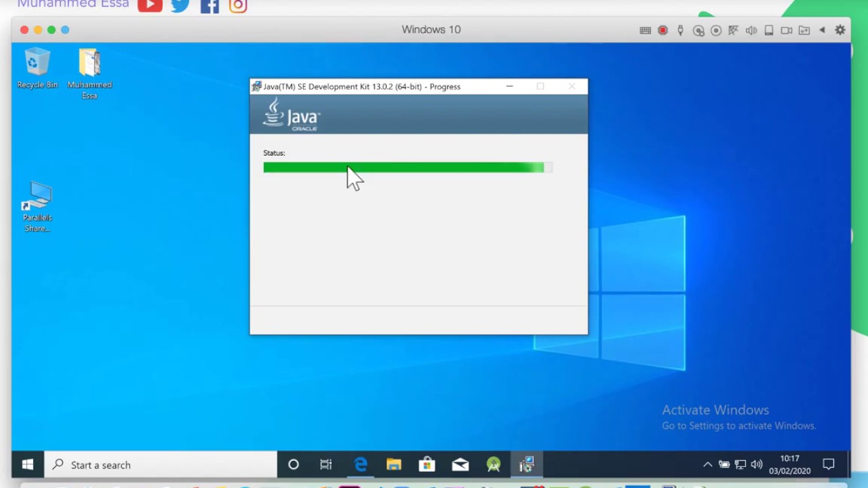Launch Microsoft Edge from the taskbar
Screen dimensions: 868x488
[360, 465]
